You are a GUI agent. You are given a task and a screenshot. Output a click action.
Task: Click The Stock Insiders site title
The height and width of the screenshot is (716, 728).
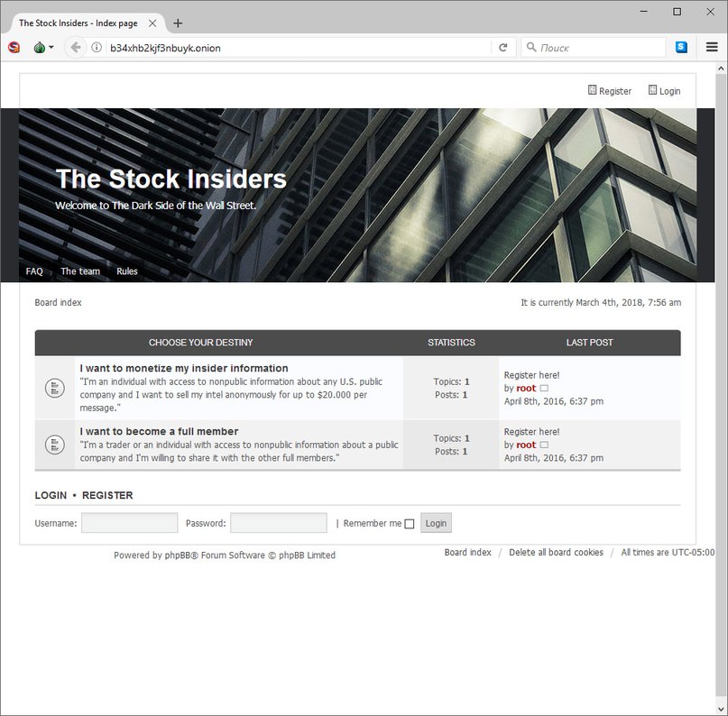click(170, 179)
